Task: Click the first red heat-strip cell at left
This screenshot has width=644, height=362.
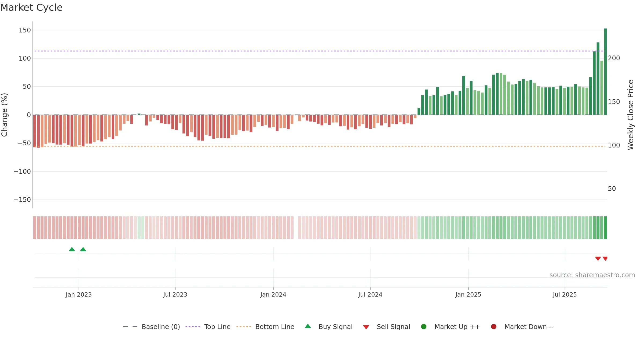Action: point(35,228)
